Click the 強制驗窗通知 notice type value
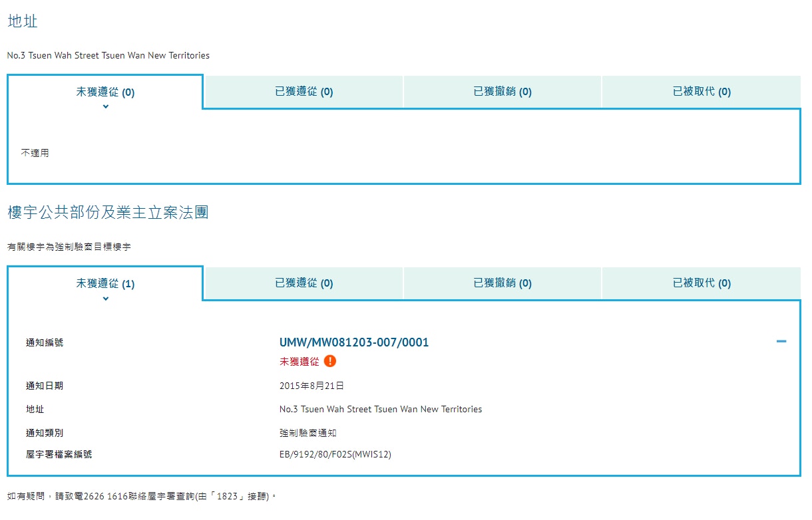The image size is (812, 520). point(308,433)
